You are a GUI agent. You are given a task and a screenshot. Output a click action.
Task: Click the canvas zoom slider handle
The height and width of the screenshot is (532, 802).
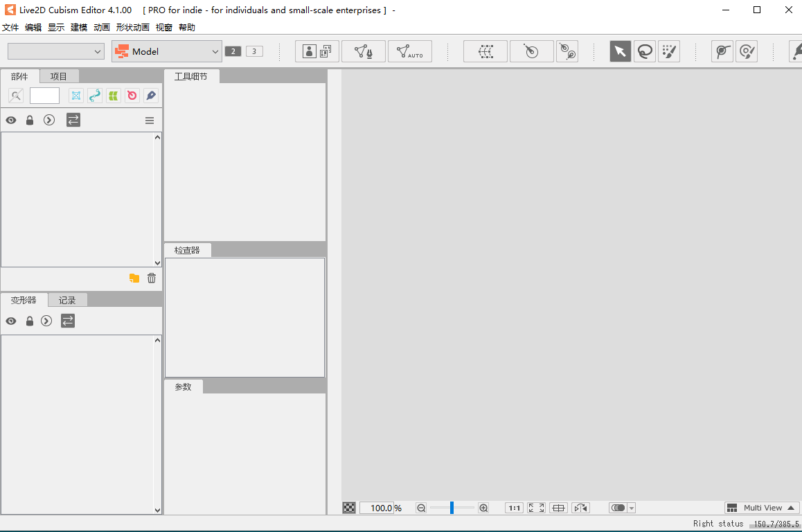point(452,508)
